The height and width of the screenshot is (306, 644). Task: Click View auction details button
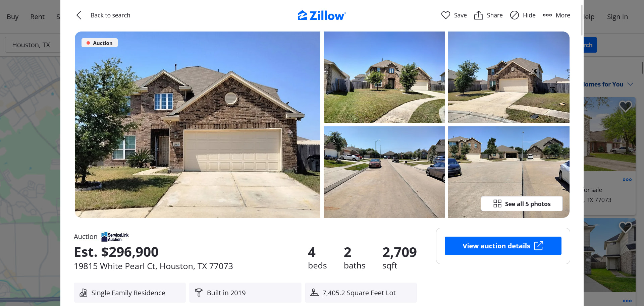coord(503,246)
